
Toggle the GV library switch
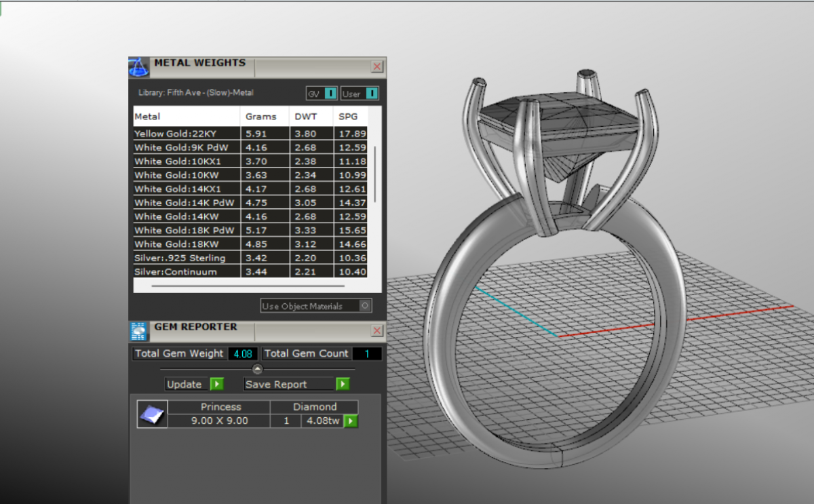pyautogui.click(x=330, y=94)
